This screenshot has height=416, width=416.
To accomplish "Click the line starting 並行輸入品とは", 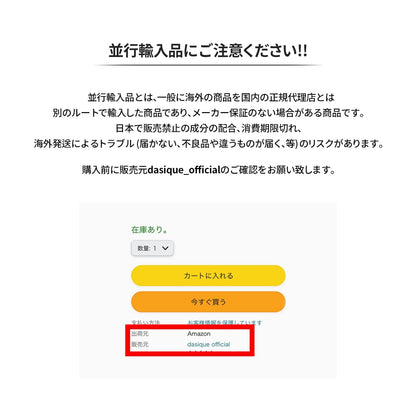I will click(x=211, y=97).
